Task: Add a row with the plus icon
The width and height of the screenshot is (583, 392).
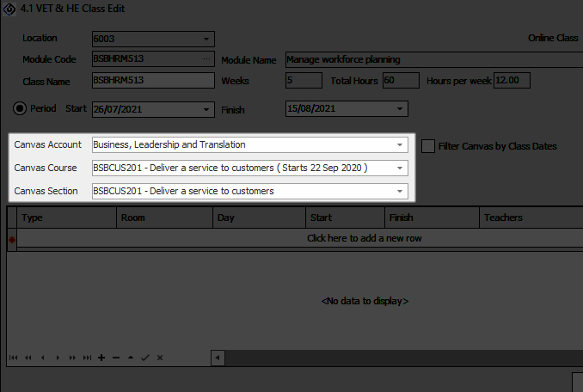Action: click(101, 357)
